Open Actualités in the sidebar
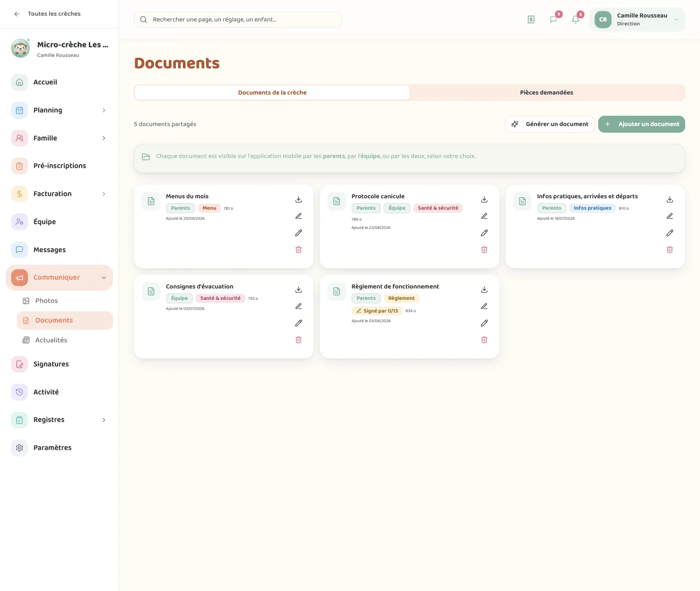Viewport: 700px width, 591px height. point(51,340)
